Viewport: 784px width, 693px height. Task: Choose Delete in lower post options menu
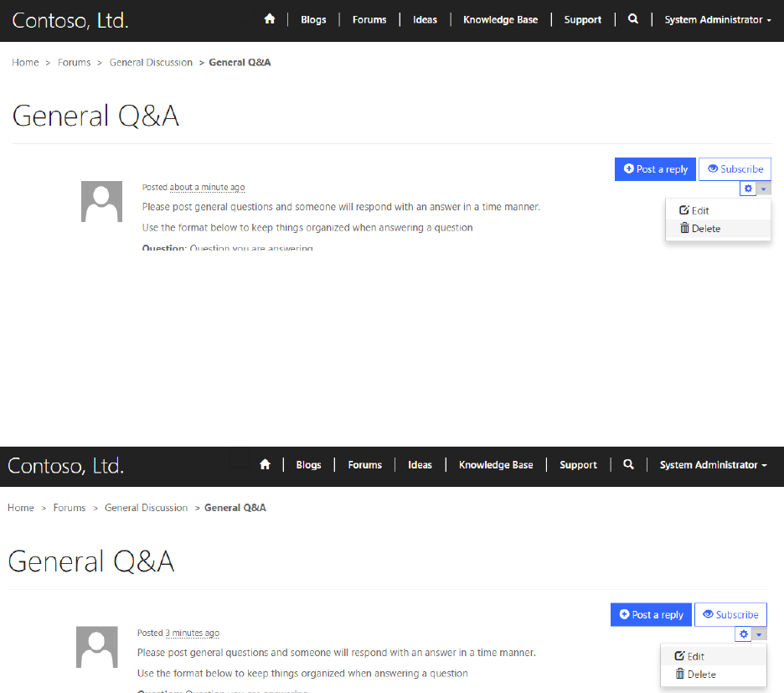tap(714, 674)
